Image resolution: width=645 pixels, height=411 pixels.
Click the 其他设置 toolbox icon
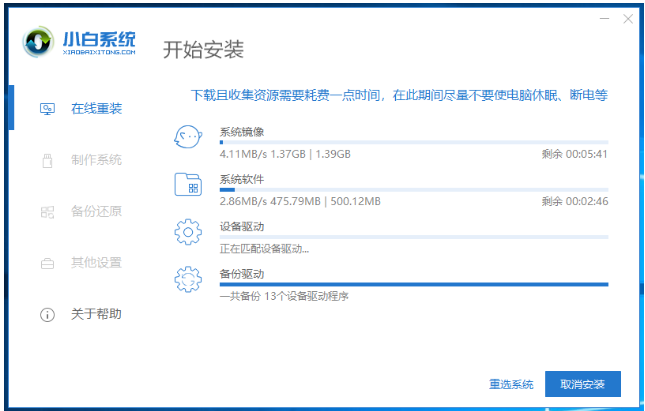pos(47,263)
